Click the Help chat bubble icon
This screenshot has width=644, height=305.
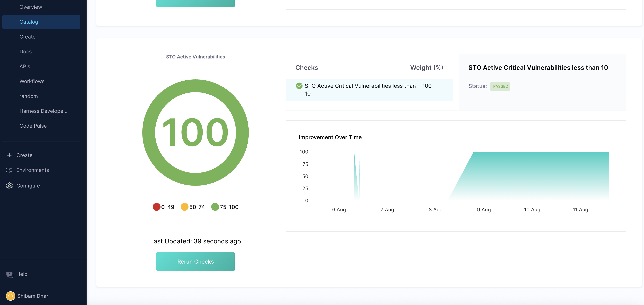point(10,274)
